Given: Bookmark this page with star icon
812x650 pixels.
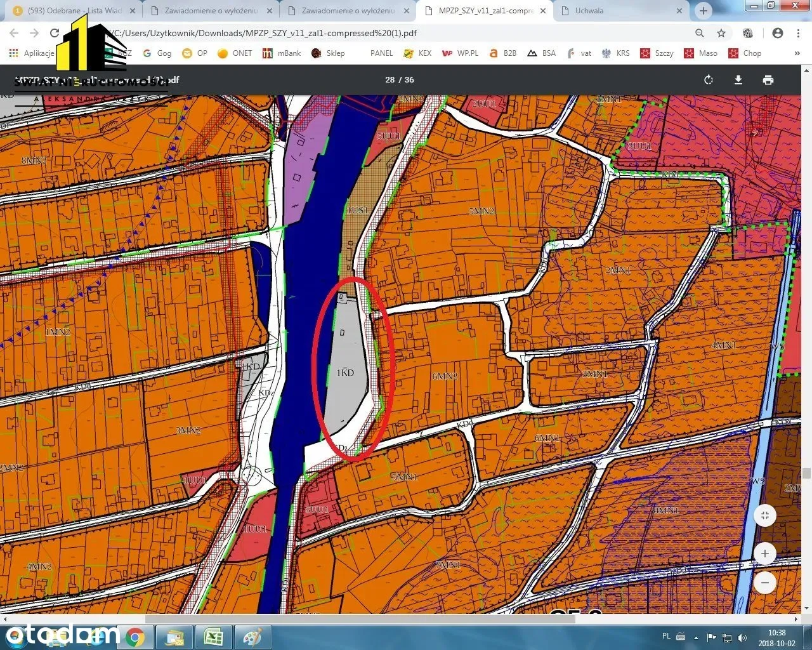Looking at the screenshot, I should click(x=721, y=33).
